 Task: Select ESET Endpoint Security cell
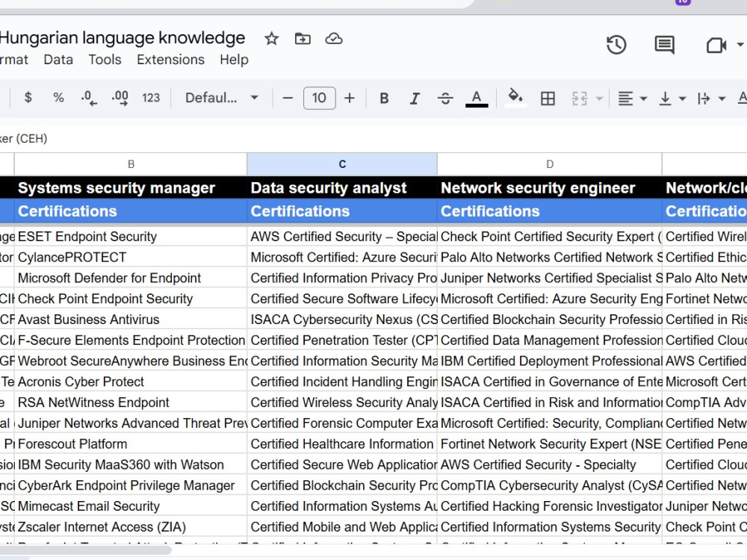click(131, 237)
